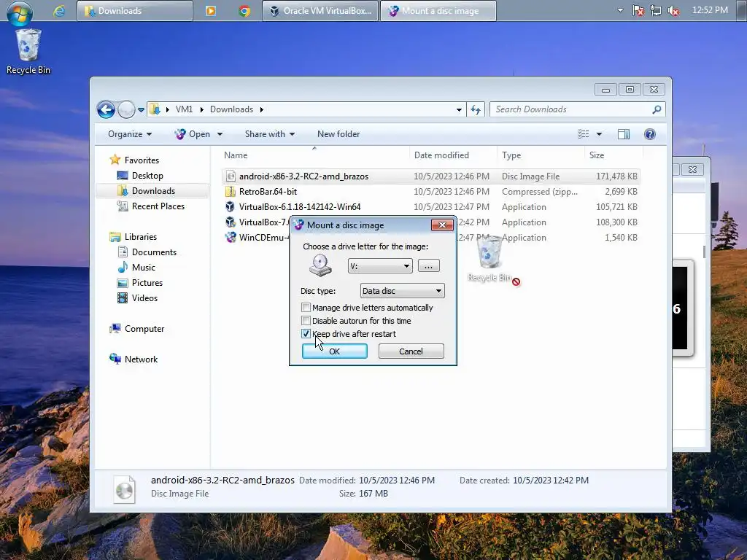Screen dimensions: 747x560
Task: Create a New folder
Action: (338, 134)
